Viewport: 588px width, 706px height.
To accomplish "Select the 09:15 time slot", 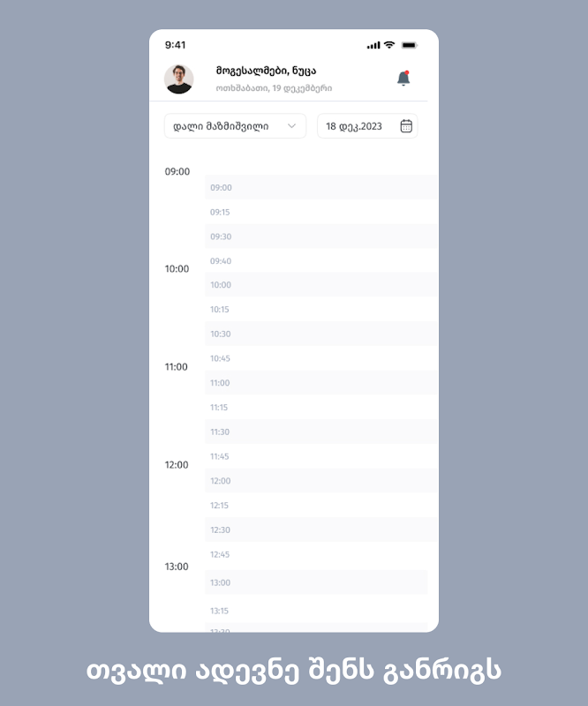I will [x=321, y=212].
